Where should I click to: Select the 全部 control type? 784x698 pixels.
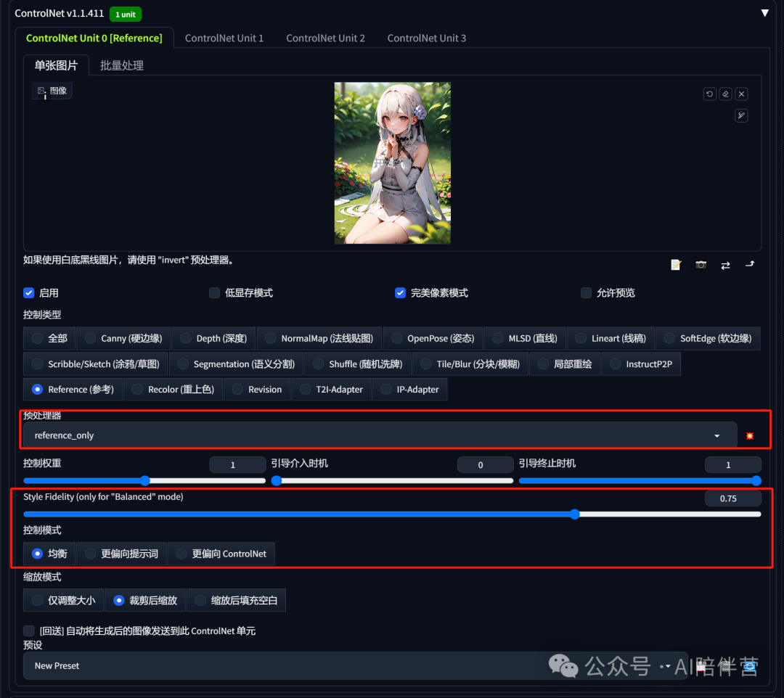(x=49, y=338)
